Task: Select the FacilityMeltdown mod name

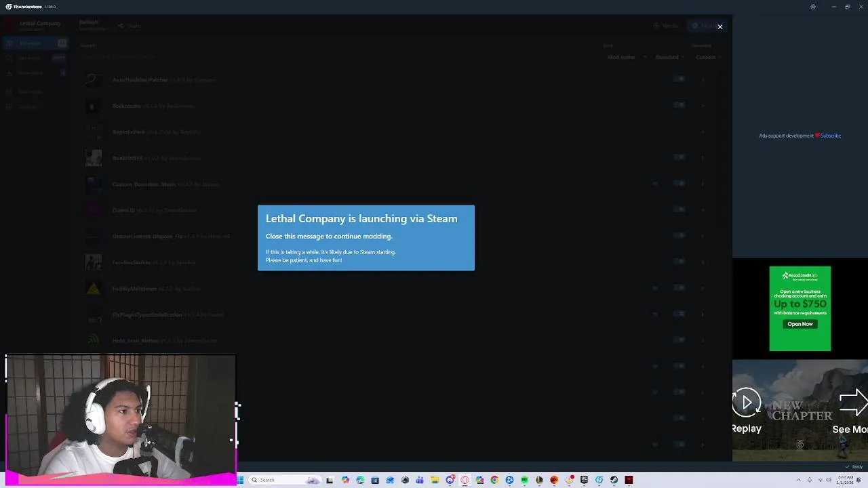Action: [x=134, y=289]
